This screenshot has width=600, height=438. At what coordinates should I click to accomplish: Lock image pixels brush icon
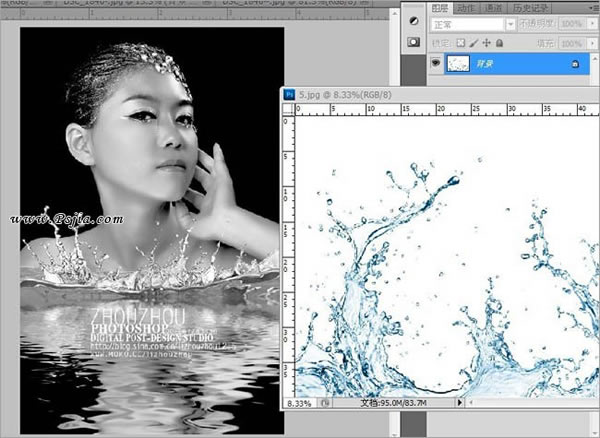pyautogui.click(x=474, y=43)
